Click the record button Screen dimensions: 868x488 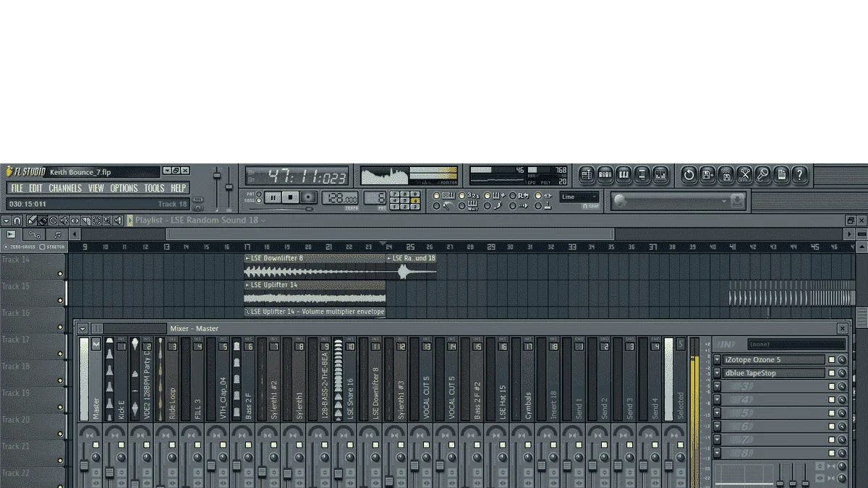pyautogui.click(x=308, y=197)
